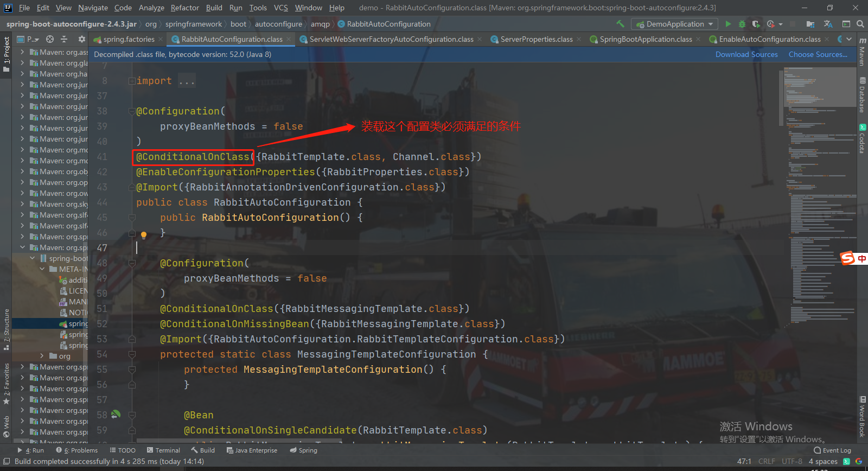Open the VCS menu
The image size is (868, 471).
click(x=281, y=8)
